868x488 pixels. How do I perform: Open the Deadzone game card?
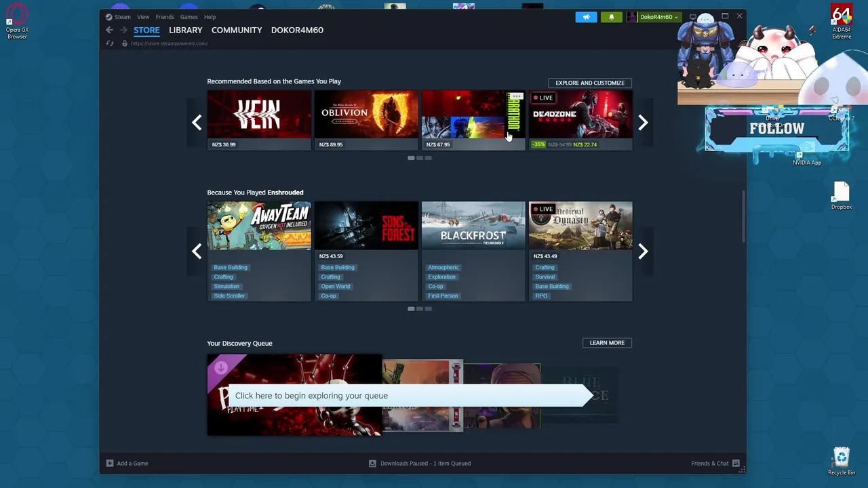(580, 120)
